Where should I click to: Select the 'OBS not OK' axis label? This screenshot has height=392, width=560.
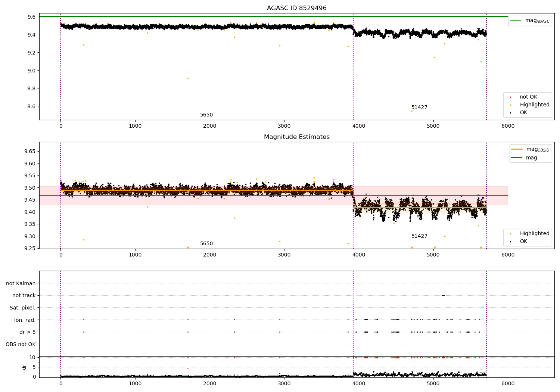pos(21,344)
